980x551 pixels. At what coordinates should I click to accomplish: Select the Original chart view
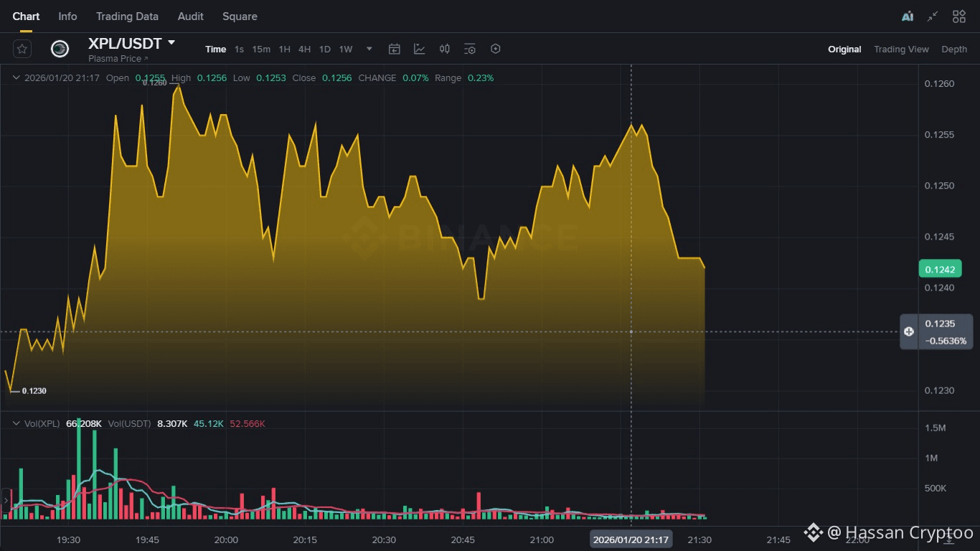click(844, 49)
